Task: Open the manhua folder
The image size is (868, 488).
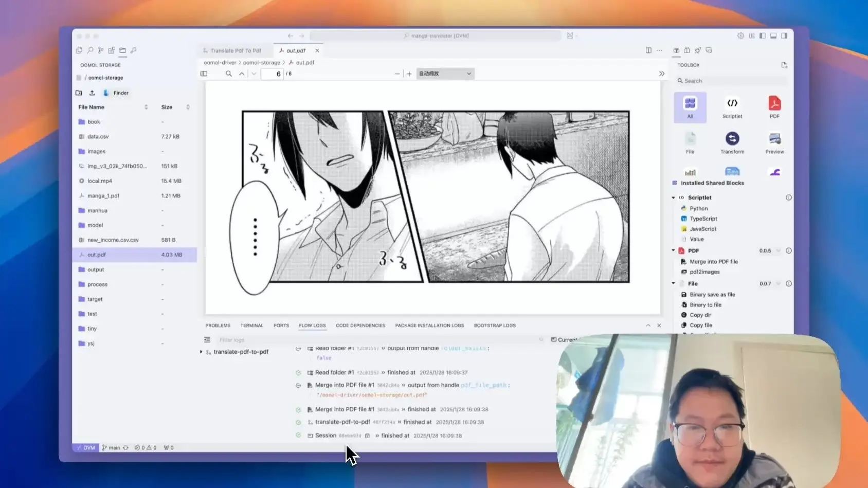Action: pos(134,211)
